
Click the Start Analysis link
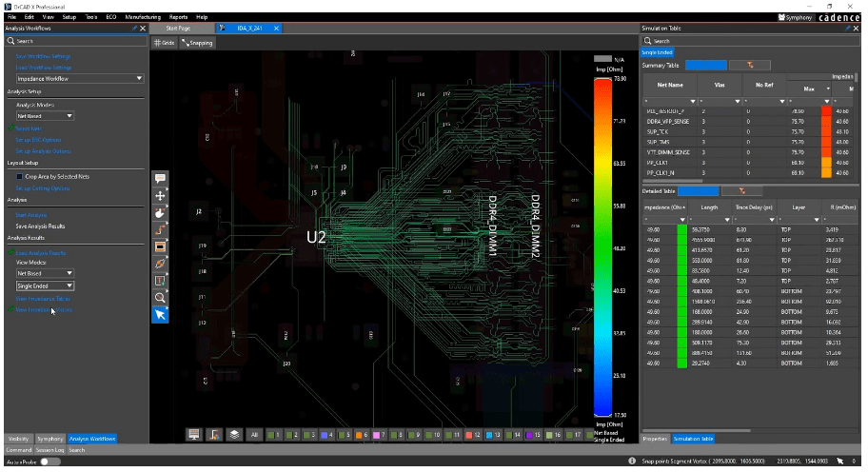tap(31, 215)
